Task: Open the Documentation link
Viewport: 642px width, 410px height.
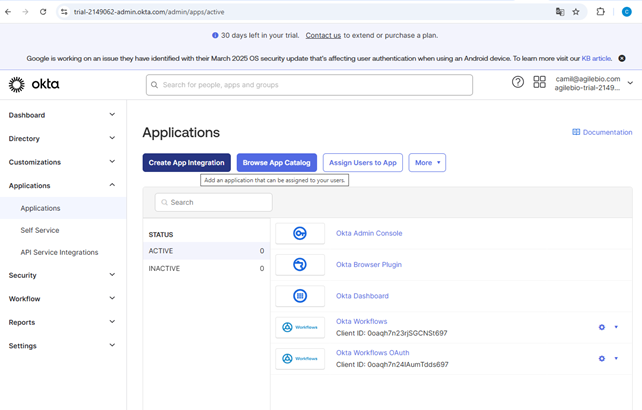Action: tap(607, 132)
